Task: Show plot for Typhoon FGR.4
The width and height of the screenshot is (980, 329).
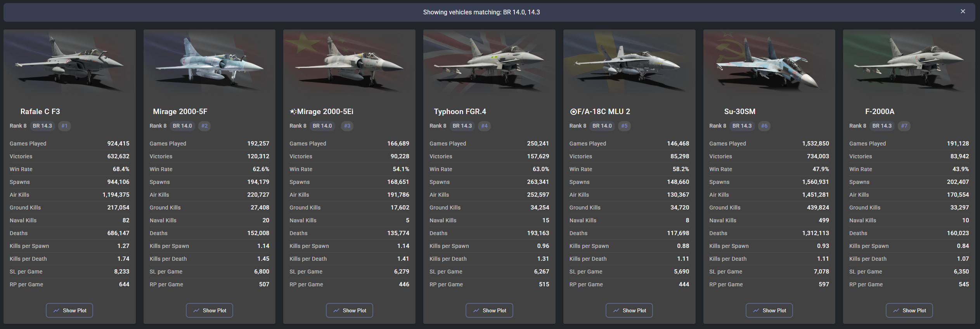Action: (x=489, y=310)
